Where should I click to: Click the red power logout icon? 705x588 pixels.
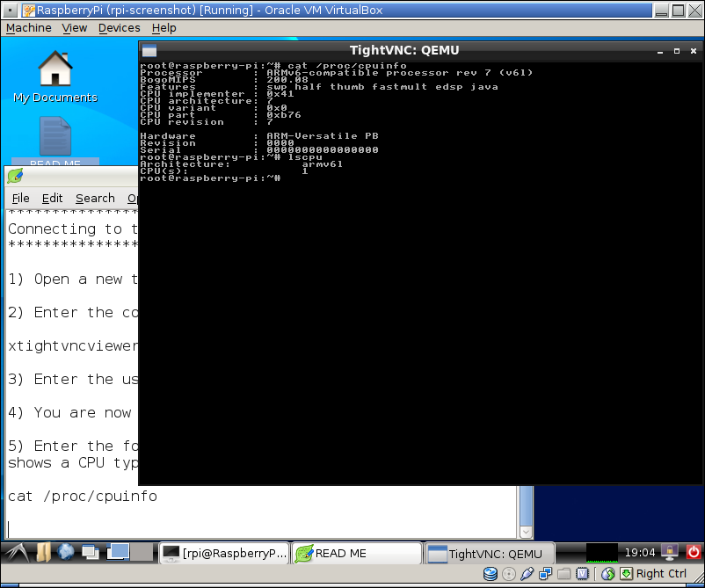coord(694,553)
